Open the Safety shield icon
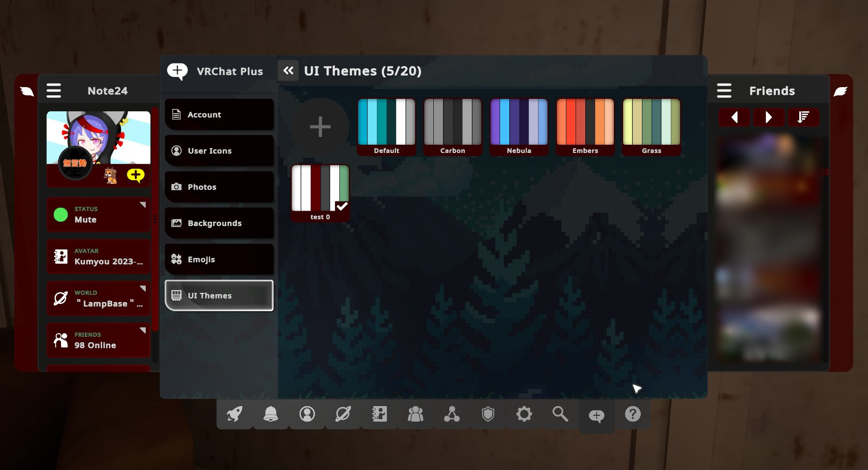The width and height of the screenshot is (868, 470). (488, 414)
